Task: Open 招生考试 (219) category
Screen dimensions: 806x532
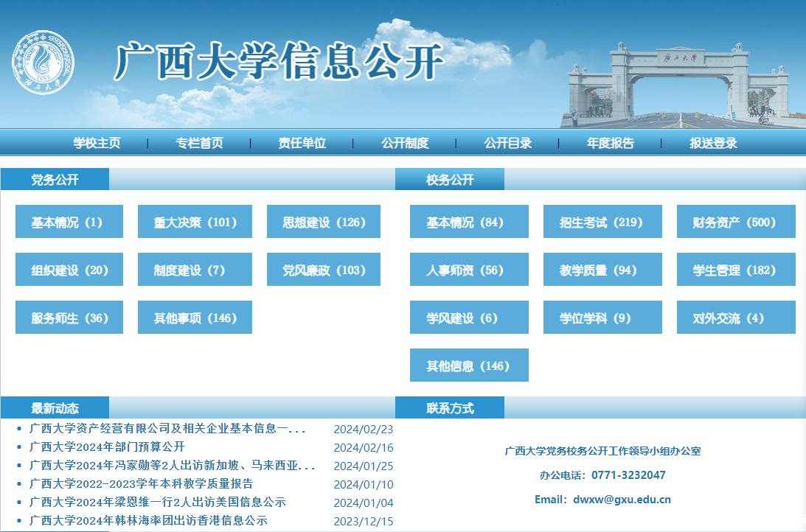Action: 602,222
